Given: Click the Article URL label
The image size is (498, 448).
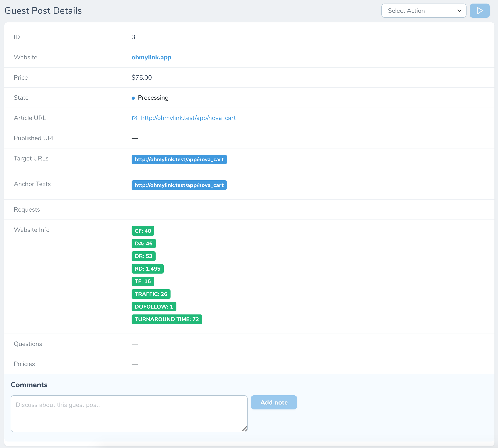Looking at the screenshot, I should click(x=30, y=118).
